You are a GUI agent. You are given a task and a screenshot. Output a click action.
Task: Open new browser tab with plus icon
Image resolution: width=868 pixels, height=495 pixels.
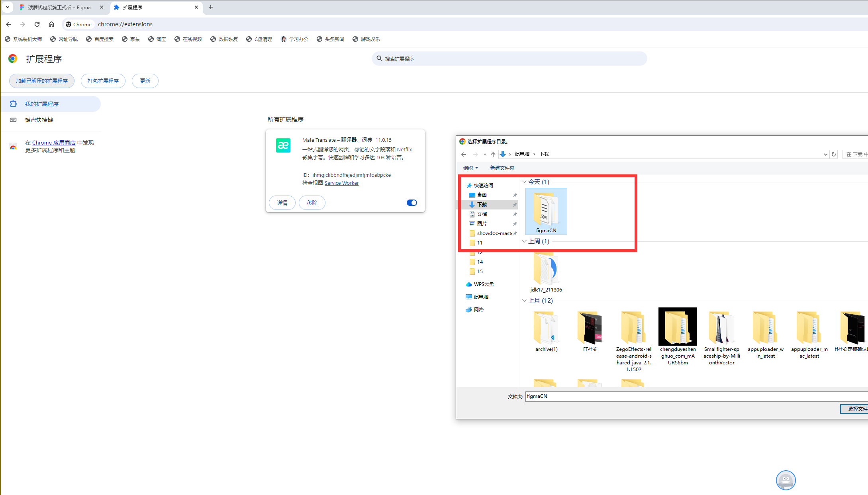(211, 7)
